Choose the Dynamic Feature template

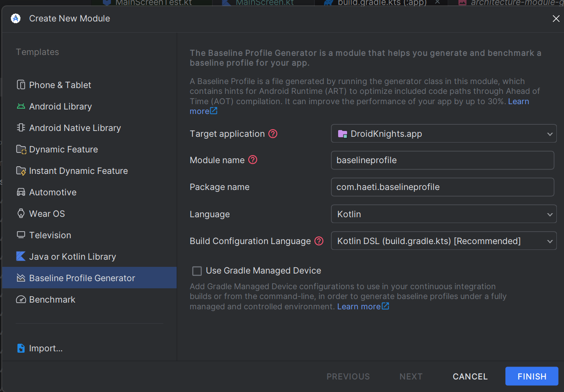pos(63,149)
